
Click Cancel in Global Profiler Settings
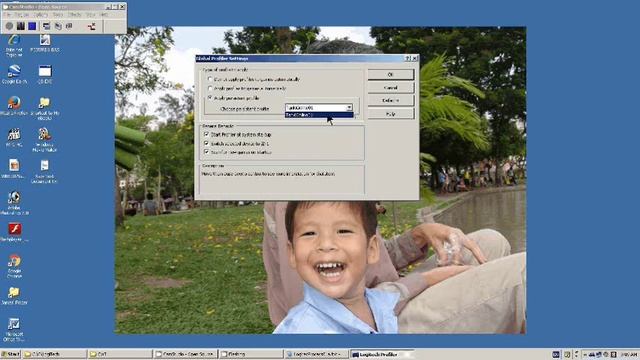(391, 88)
